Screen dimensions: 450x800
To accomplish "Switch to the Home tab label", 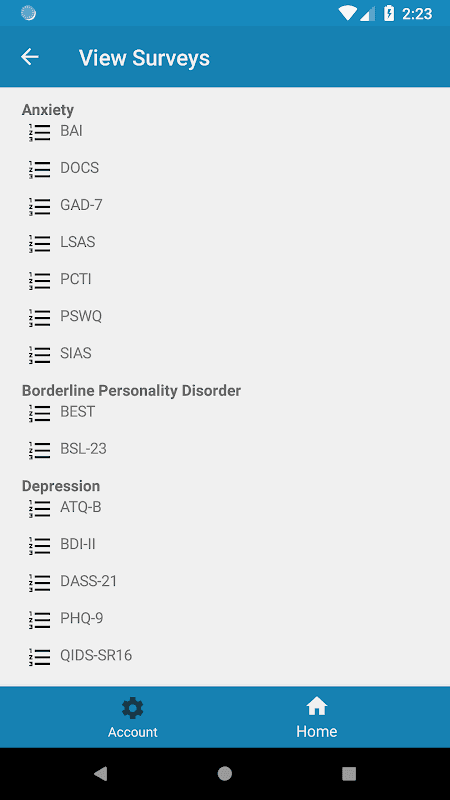I will (x=316, y=731).
